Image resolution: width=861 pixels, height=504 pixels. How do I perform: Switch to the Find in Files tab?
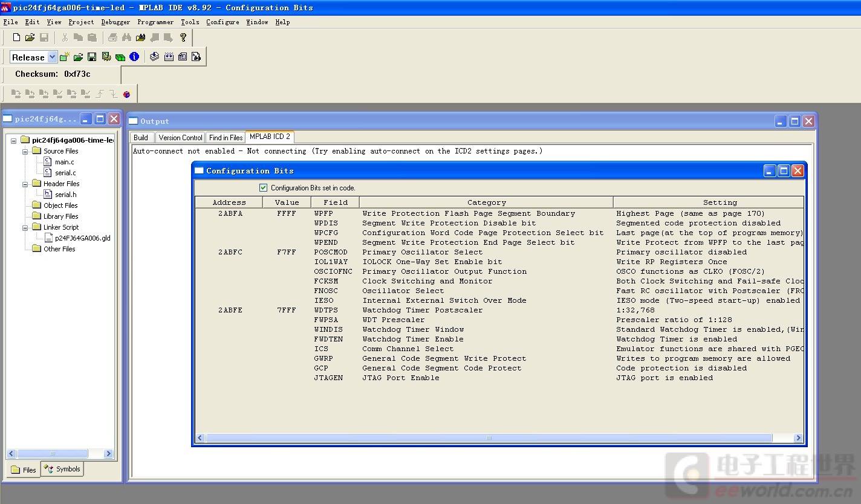tap(226, 138)
